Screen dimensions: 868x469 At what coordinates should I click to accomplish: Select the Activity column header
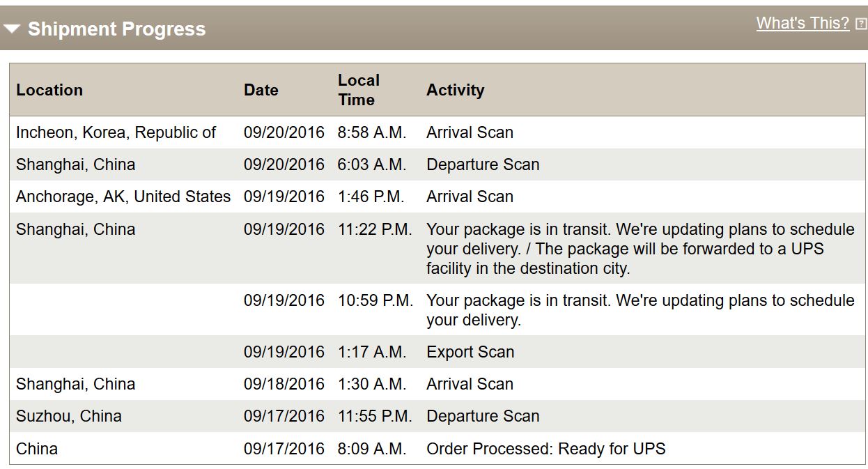click(x=455, y=90)
